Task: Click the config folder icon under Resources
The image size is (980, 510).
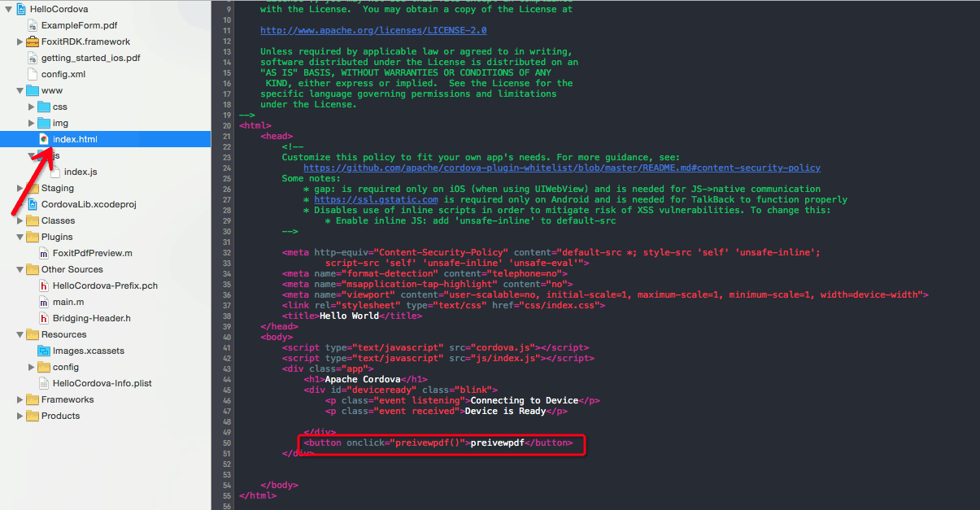Action: [44, 367]
